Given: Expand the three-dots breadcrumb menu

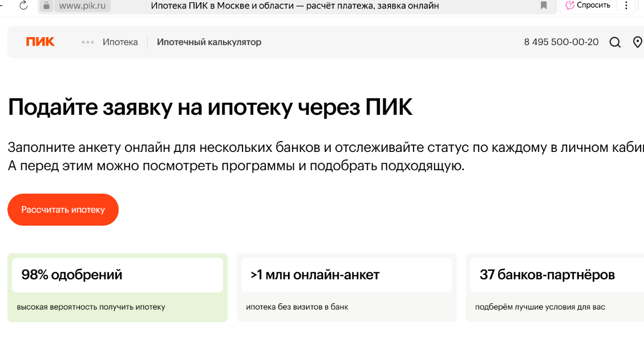Looking at the screenshot, I should pyautogui.click(x=87, y=42).
